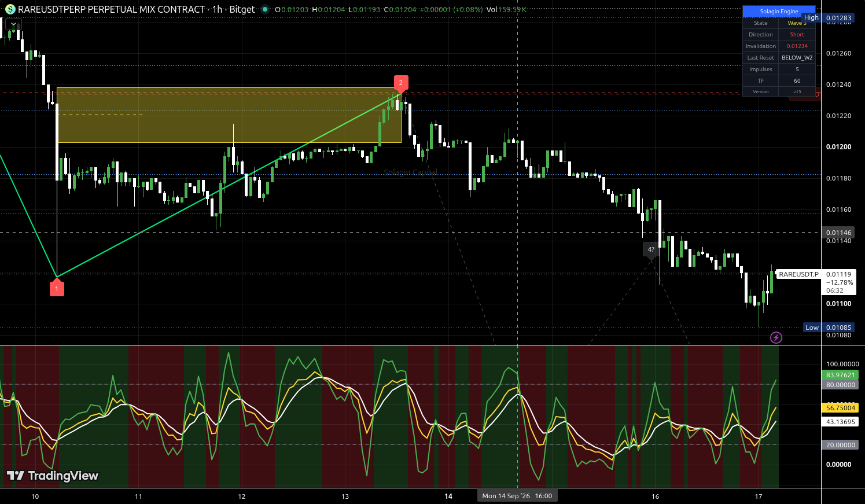The height and width of the screenshot is (504, 865).
Task: Click the Direction value Short
Action: coord(797,35)
